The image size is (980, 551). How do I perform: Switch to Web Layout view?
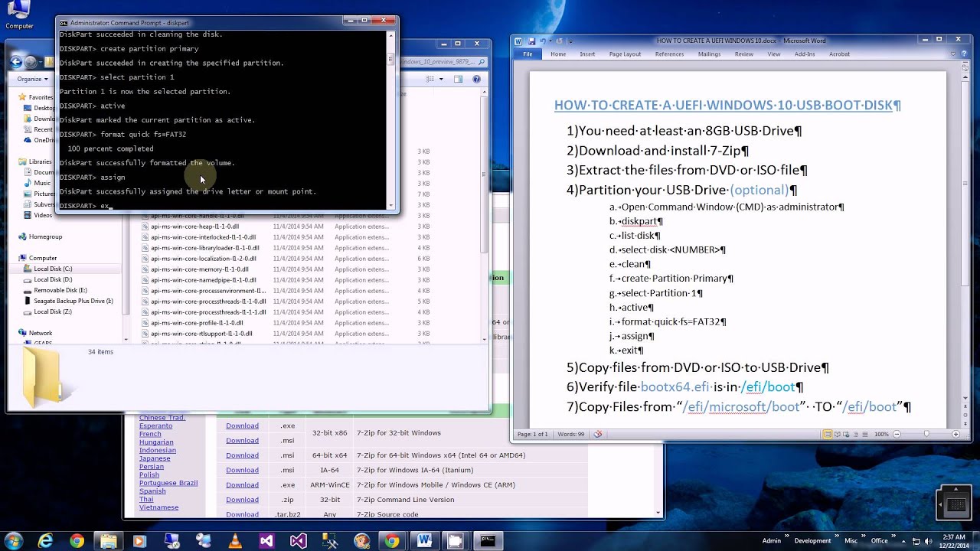coord(846,434)
